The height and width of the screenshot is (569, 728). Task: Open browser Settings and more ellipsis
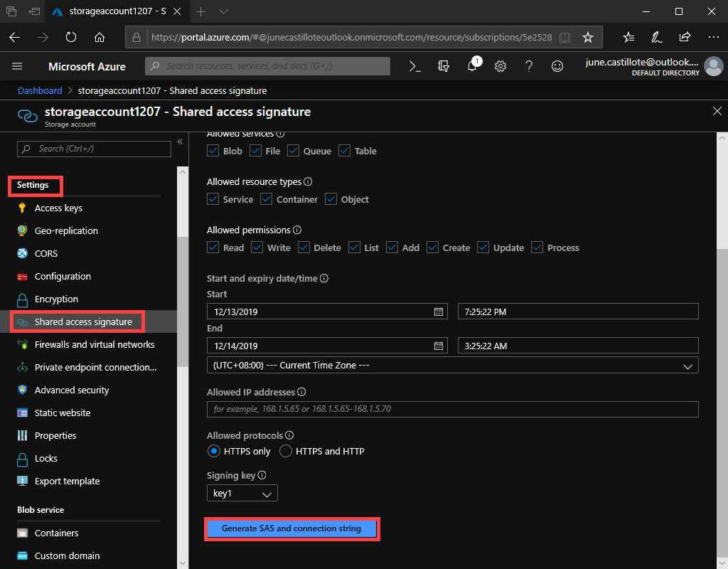point(714,37)
